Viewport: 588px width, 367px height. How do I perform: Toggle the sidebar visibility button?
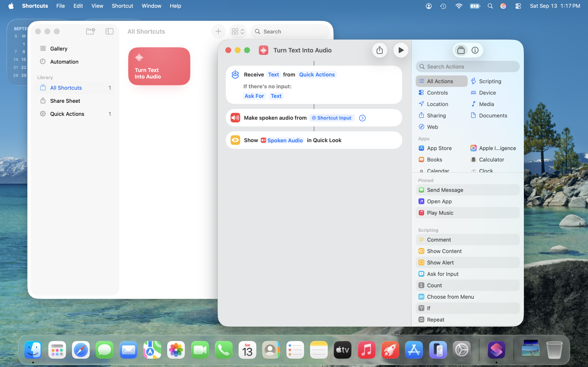(109, 31)
